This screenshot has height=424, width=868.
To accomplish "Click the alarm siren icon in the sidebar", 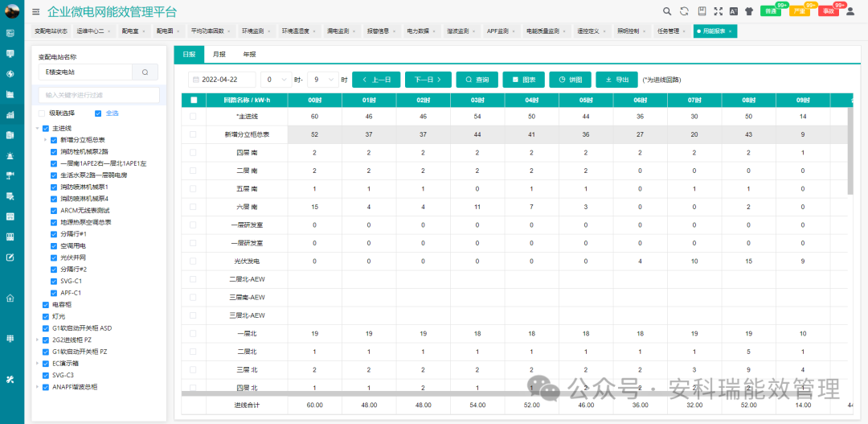I will coord(10,156).
